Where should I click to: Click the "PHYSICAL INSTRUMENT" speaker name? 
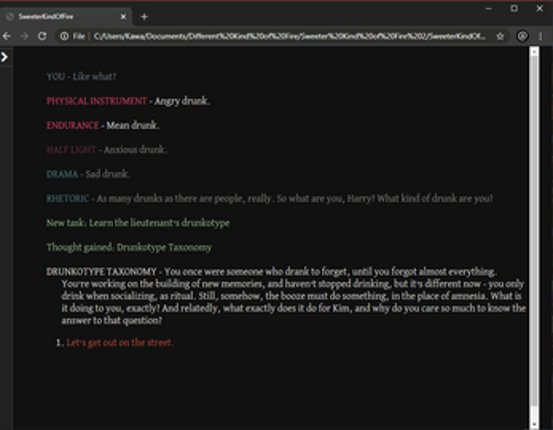tap(97, 101)
